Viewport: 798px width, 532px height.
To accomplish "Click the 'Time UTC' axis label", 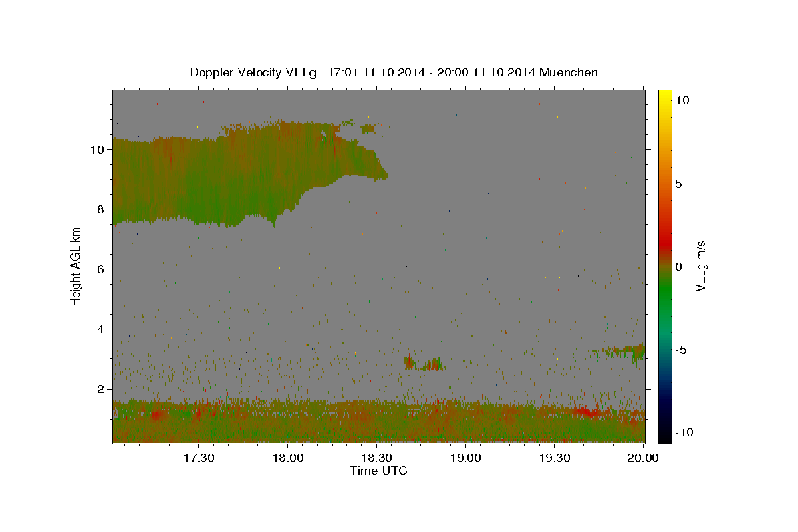I will (378, 471).
